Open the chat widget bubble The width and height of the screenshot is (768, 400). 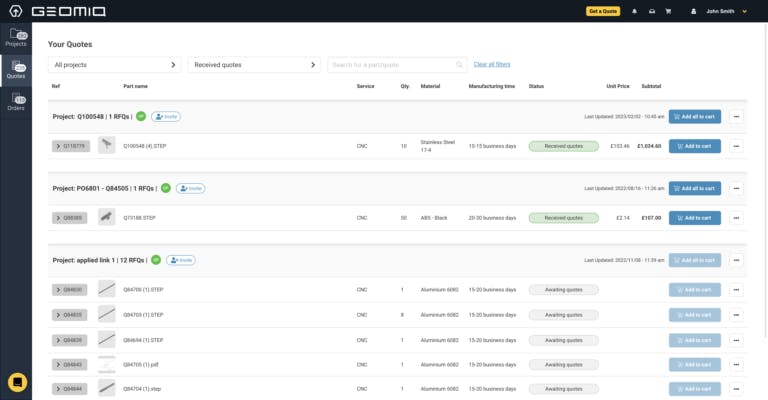coord(16,382)
